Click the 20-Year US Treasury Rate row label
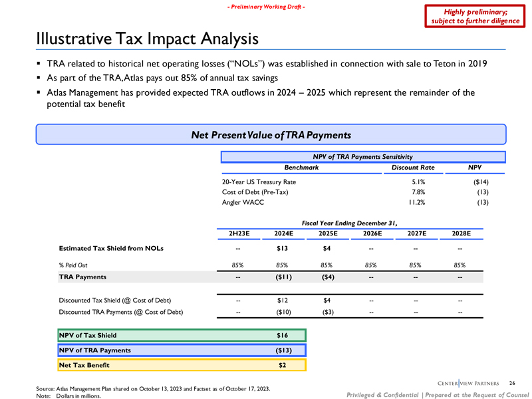This screenshot has width=532, height=399. click(x=259, y=181)
